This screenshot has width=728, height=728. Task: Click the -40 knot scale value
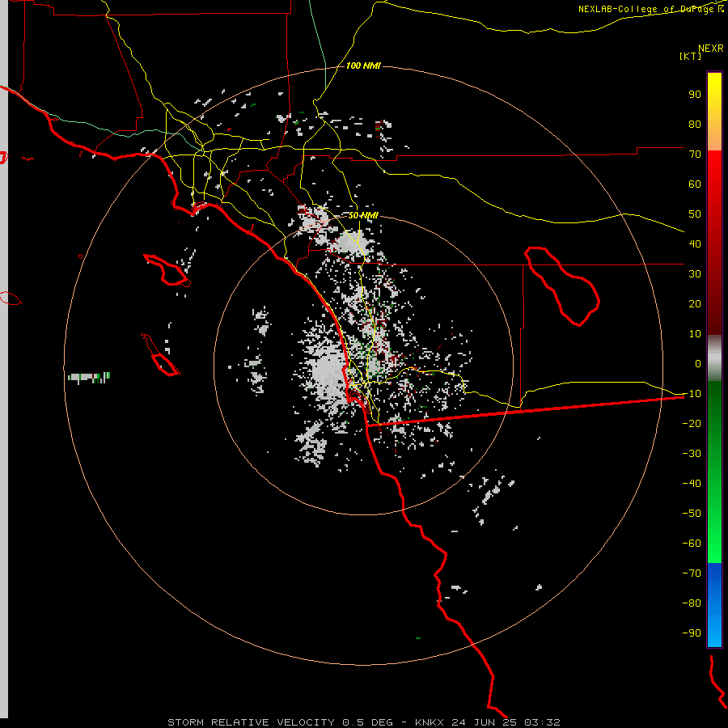(x=692, y=484)
